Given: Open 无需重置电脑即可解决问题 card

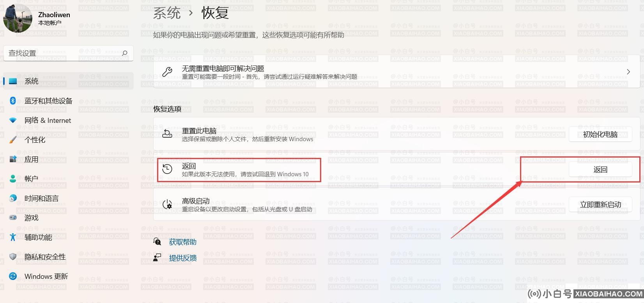Looking at the screenshot, I should 396,72.
